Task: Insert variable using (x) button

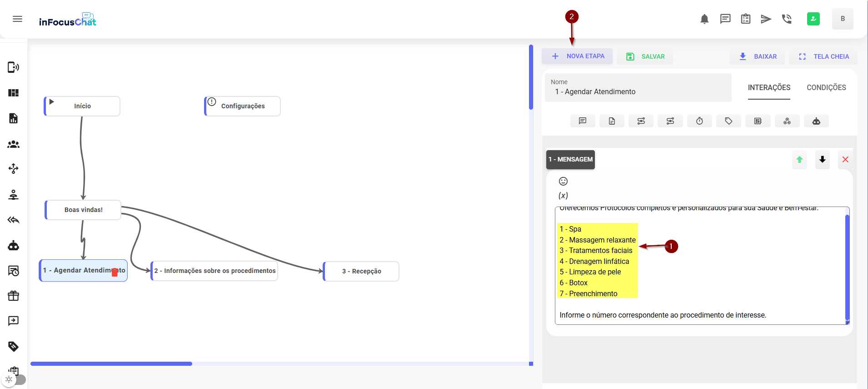Action: 563,196
